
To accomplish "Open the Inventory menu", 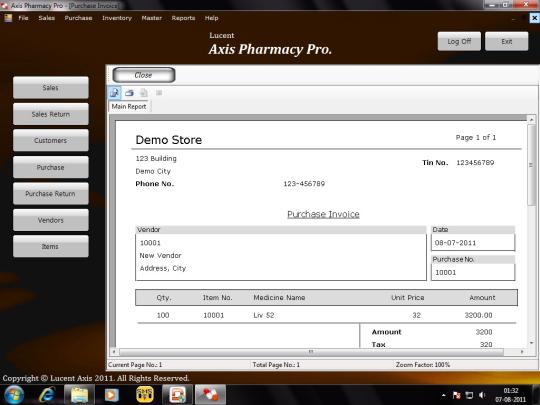I will [117, 18].
